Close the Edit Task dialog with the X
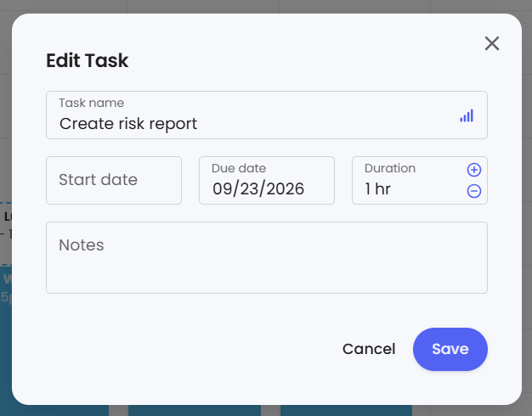532x416 pixels. click(491, 43)
